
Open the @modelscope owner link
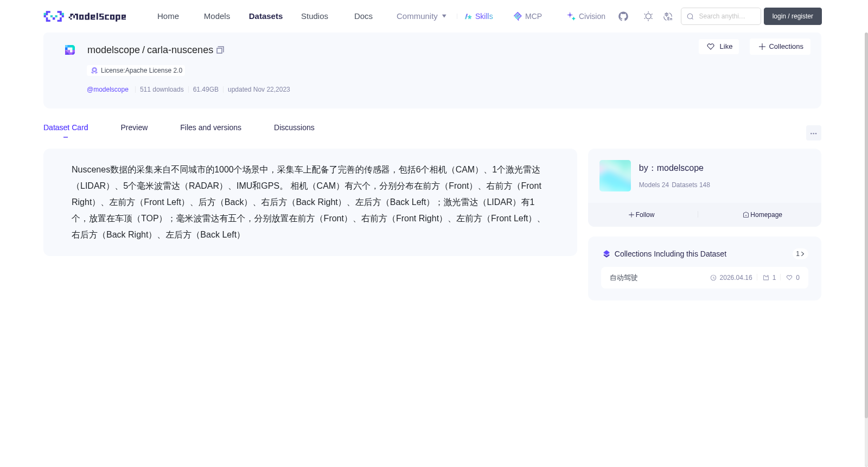point(107,89)
